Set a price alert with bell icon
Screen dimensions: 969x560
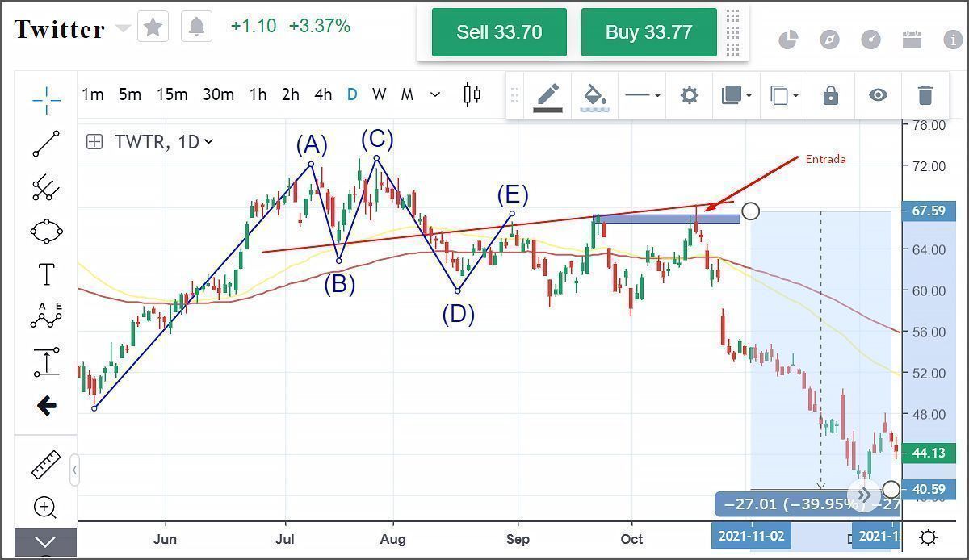196,27
